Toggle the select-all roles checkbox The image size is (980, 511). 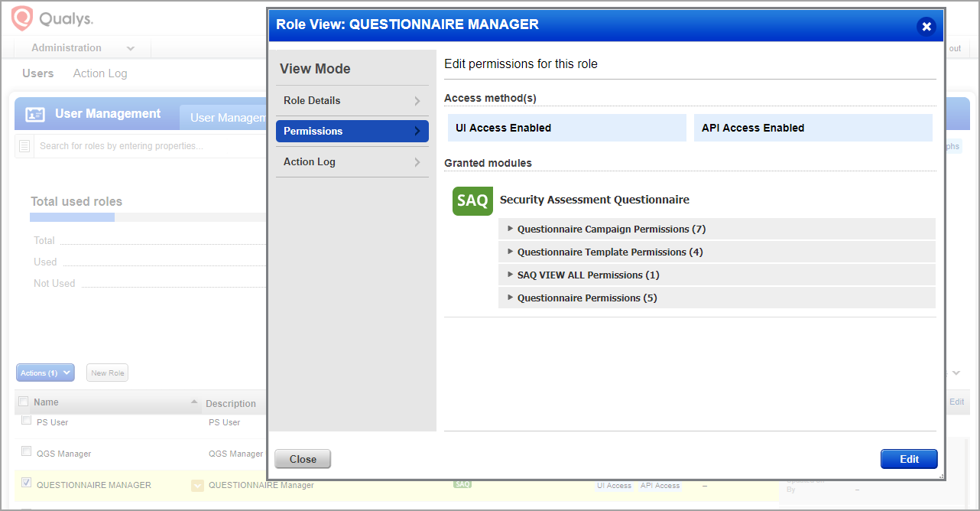pyautogui.click(x=24, y=402)
